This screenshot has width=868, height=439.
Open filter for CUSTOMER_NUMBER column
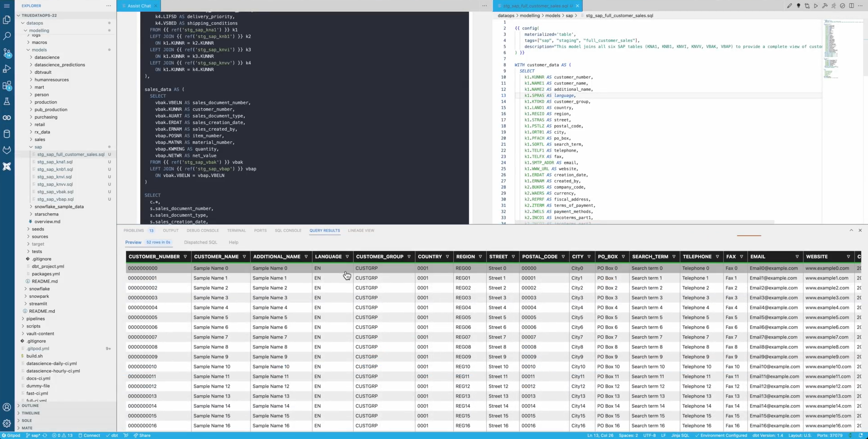coord(185,257)
